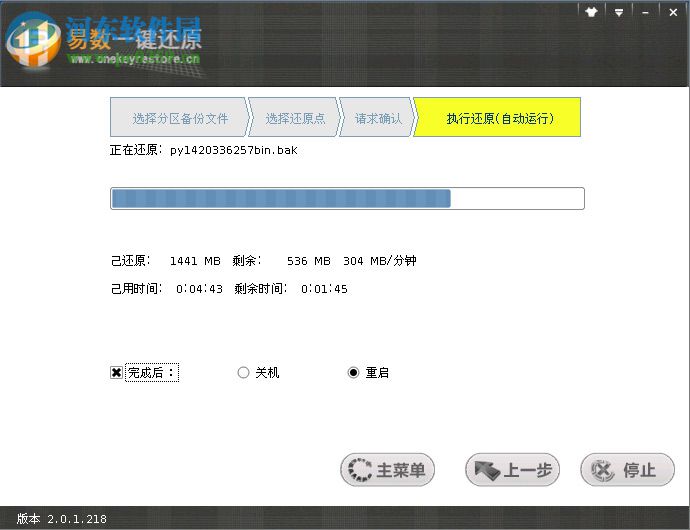The image size is (690, 530).
Task: Click the version text 2.0.1.218
Action: point(77,519)
